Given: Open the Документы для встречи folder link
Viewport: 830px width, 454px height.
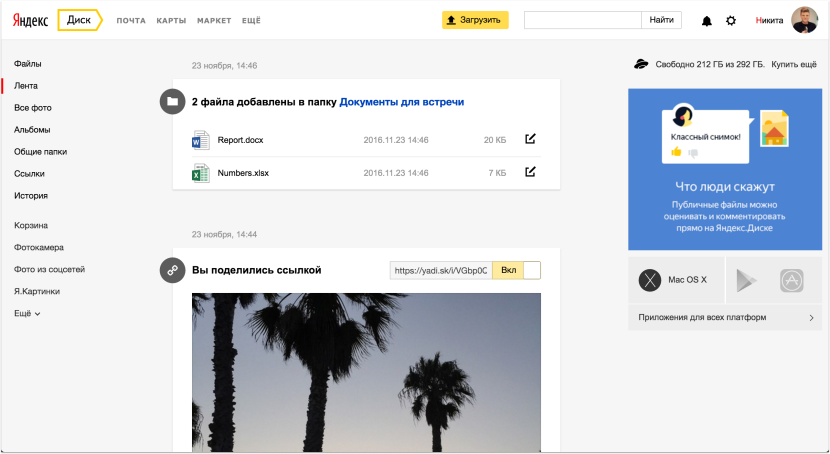Looking at the screenshot, I should pos(401,102).
